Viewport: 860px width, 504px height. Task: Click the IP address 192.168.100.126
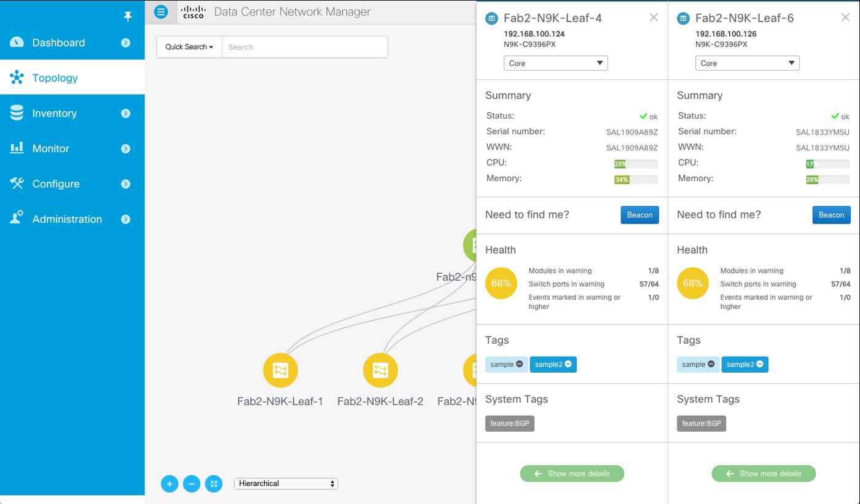tap(726, 34)
